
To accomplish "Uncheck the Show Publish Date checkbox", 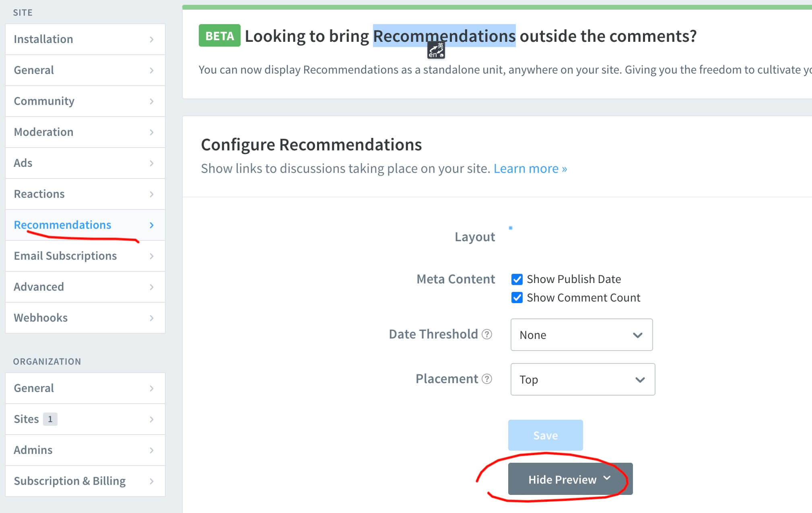I will pos(517,279).
